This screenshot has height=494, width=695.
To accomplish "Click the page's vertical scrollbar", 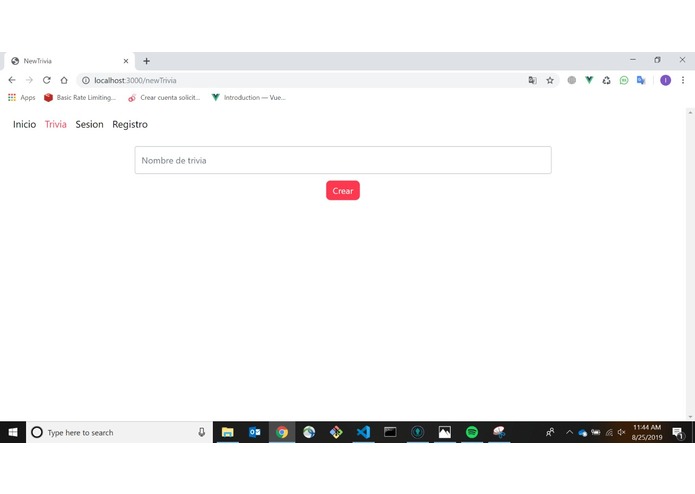I will (690, 264).
